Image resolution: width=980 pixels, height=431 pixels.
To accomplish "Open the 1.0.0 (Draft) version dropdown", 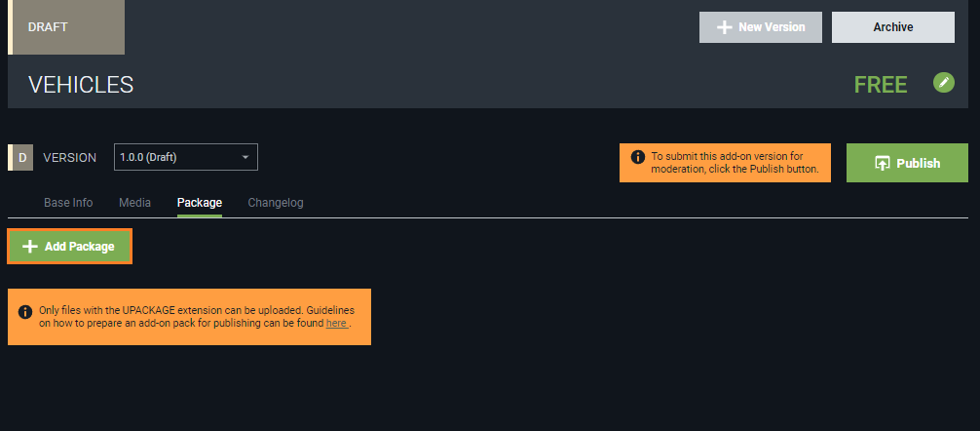I will coord(186,157).
